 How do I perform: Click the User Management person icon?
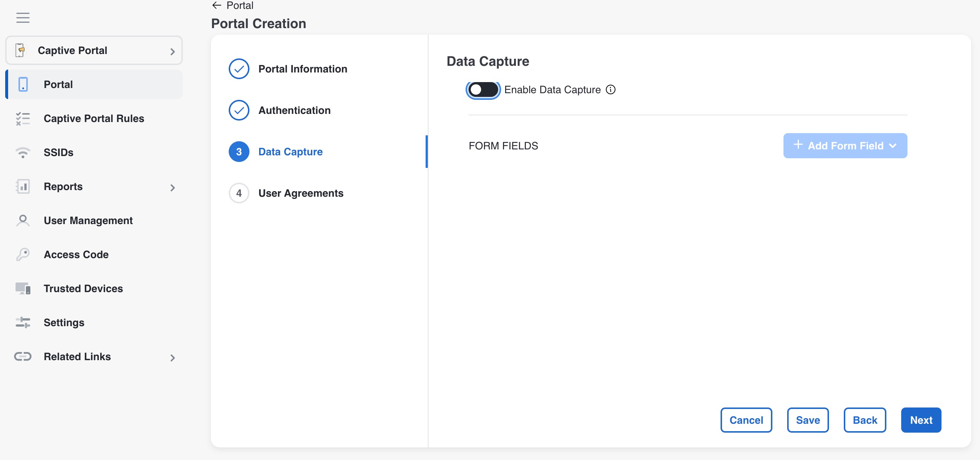[23, 220]
